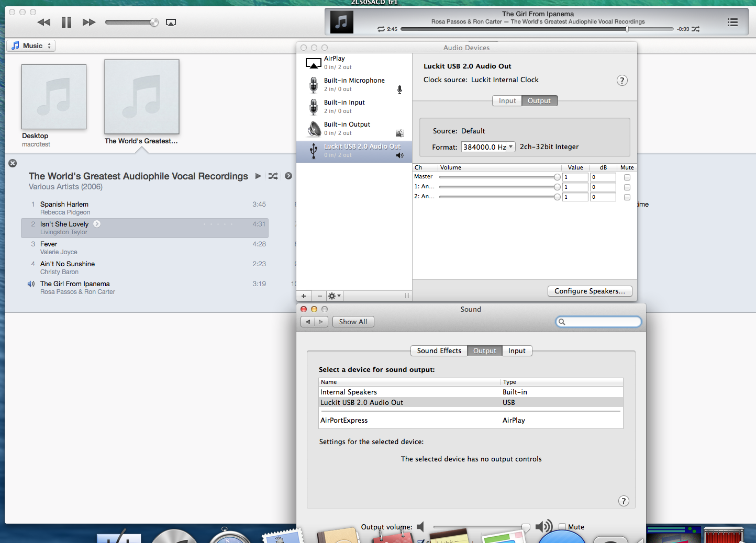
Task: Toggle the repeat icon next to 2:45
Action: tap(381, 29)
